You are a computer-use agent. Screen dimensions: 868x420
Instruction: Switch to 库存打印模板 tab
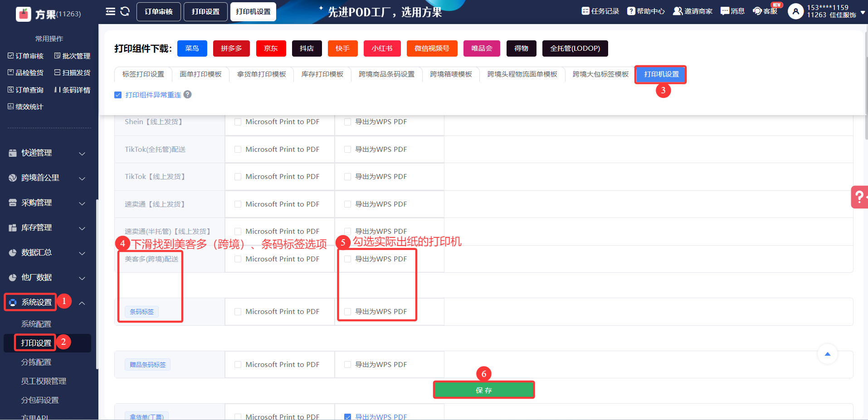point(322,74)
